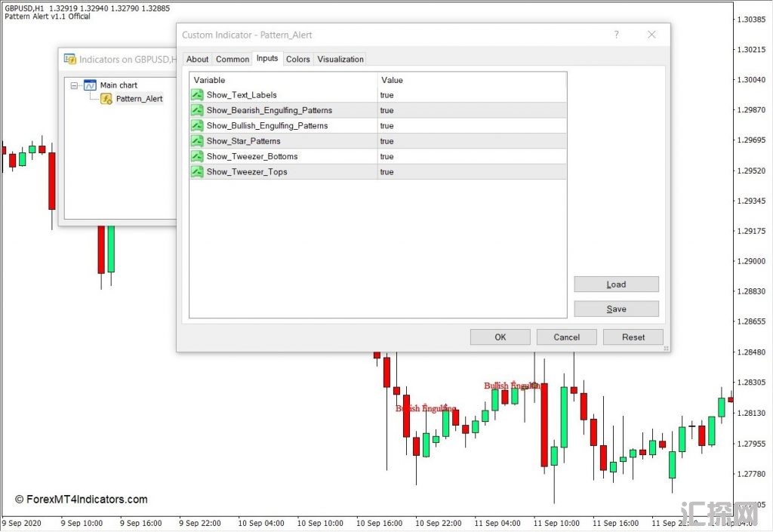Image resolution: width=773 pixels, height=532 pixels.
Task: Click the Main chart icon in tree
Action: (x=90, y=85)
